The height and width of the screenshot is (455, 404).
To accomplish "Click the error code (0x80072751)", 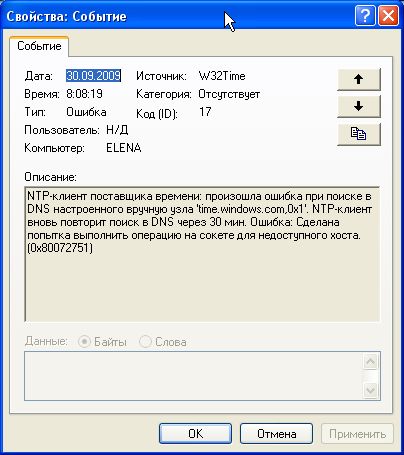I will click(60, 248).
